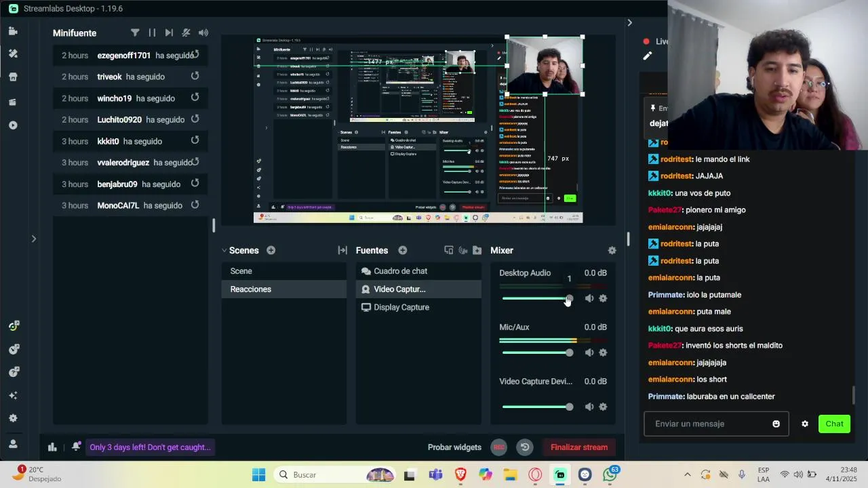This screenshot has height=488, width=868.
Task: Open the user account icon in sidebar
Action: click(13, 444)
